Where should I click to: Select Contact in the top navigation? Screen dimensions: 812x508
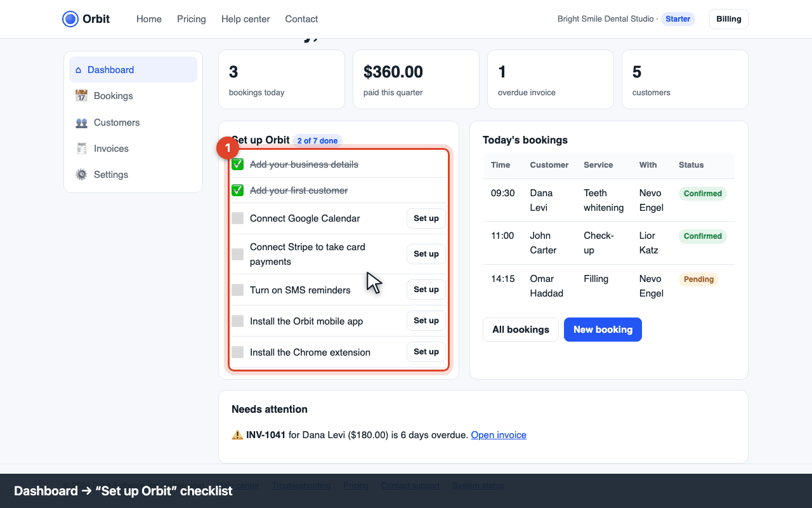(301, 19)
